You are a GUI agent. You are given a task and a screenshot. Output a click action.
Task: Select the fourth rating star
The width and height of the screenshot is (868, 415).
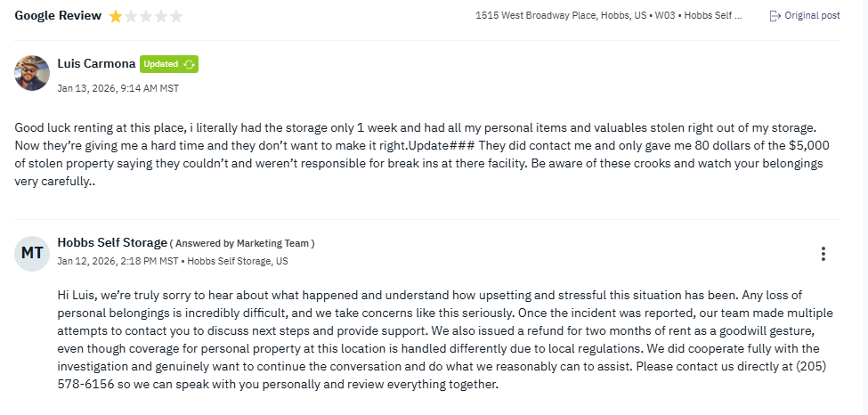pyautogui.click(x=161, y=16)
